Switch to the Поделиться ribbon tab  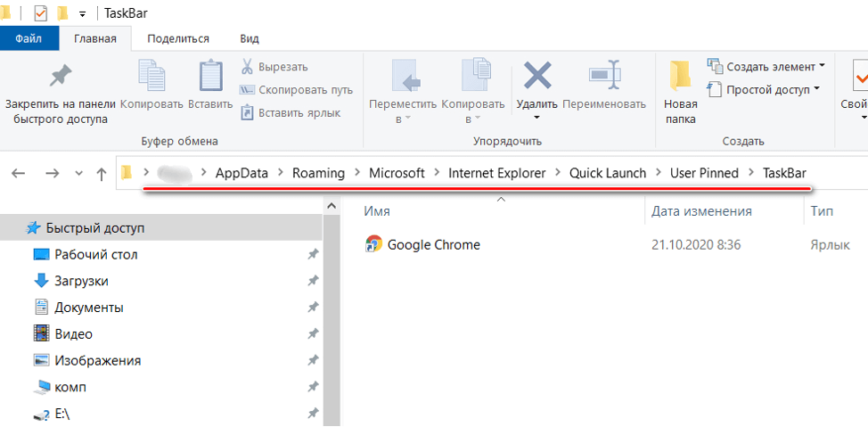178,38
